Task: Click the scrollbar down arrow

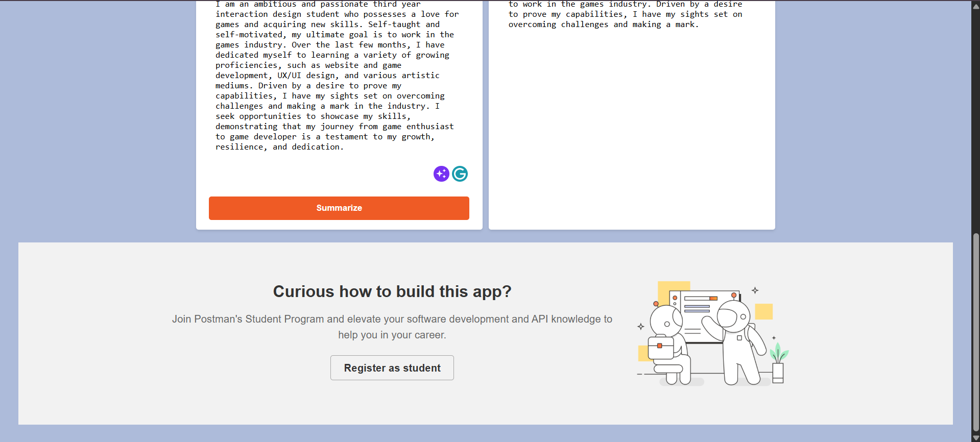Action: pos(975,437)
